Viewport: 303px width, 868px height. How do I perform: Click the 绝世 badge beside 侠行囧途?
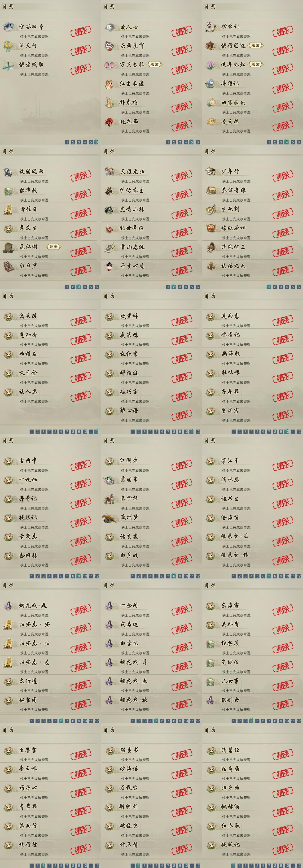[256, 45]
